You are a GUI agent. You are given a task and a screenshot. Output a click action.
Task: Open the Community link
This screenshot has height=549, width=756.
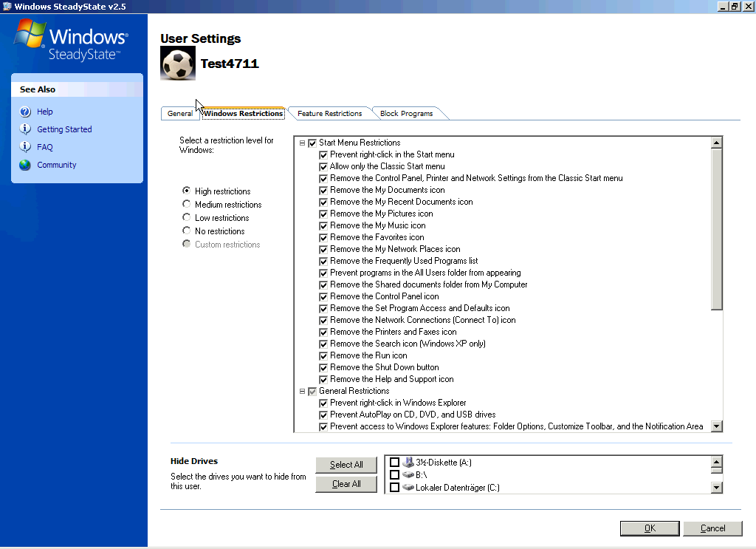pos(56,165)
